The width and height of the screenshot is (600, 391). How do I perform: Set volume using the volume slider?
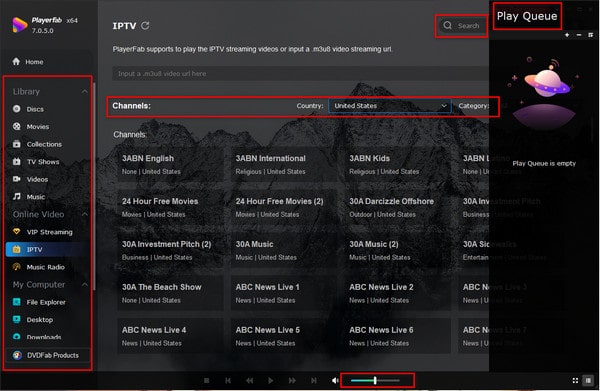375,380
